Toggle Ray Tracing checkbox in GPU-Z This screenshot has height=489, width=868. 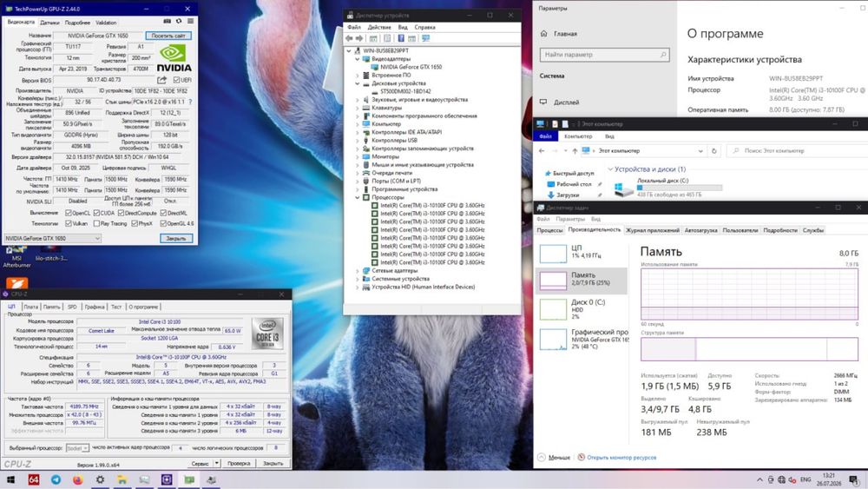tap(97, 223)
